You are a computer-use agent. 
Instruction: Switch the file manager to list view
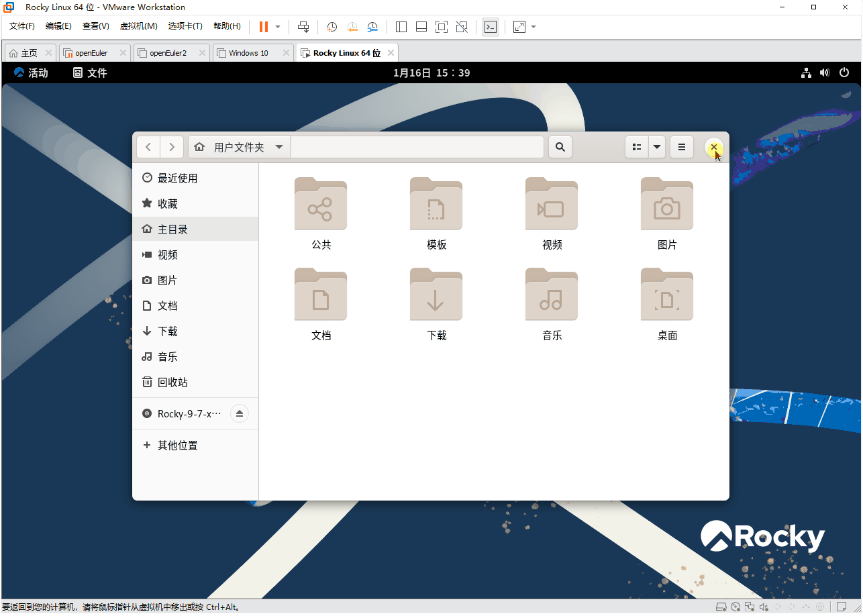coord(636,147)
